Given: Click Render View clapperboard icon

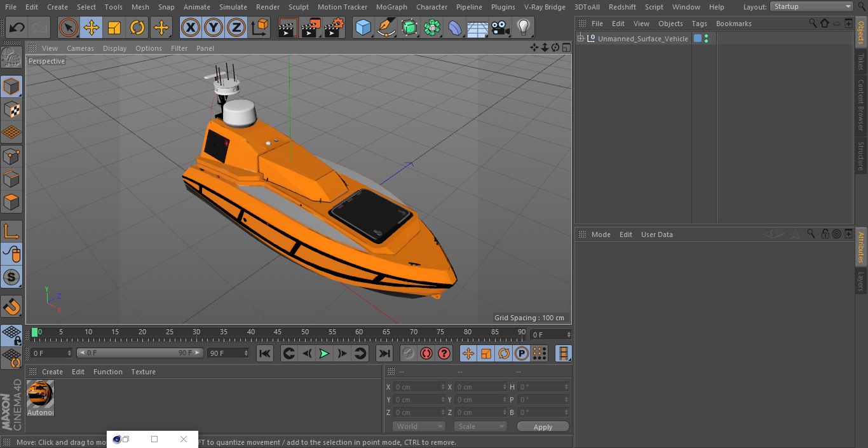Looking at the screenshot, I should tap(288, 27).
